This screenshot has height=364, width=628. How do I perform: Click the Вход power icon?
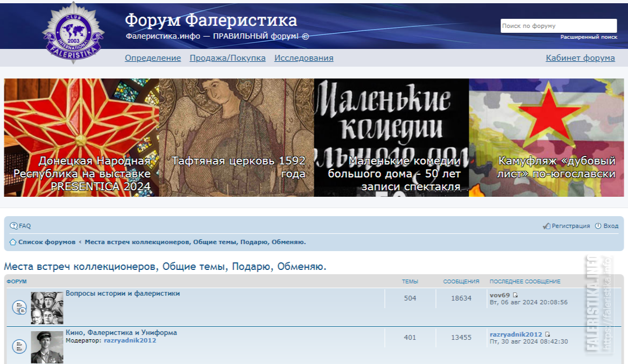(x=597, y=226)
